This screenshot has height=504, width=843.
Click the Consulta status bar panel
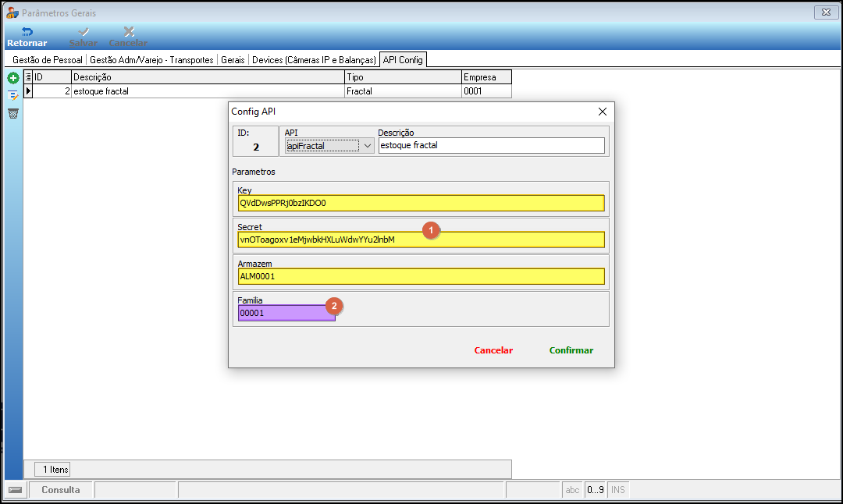[x=61, y=489]
